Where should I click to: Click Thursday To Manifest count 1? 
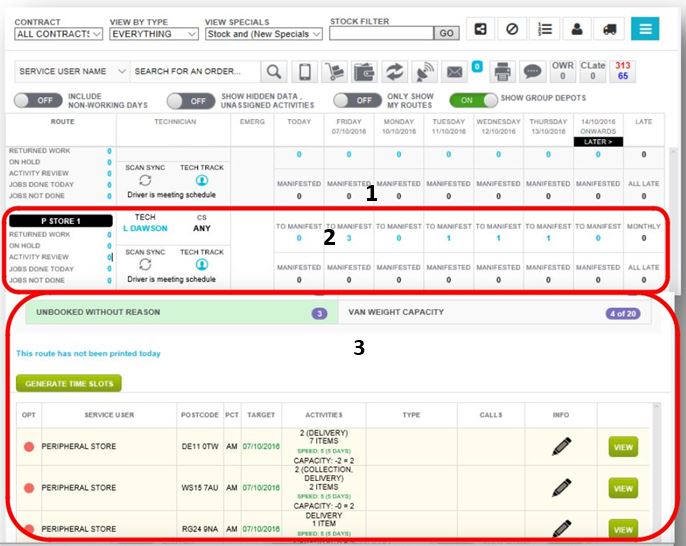(x=548, y=238)
